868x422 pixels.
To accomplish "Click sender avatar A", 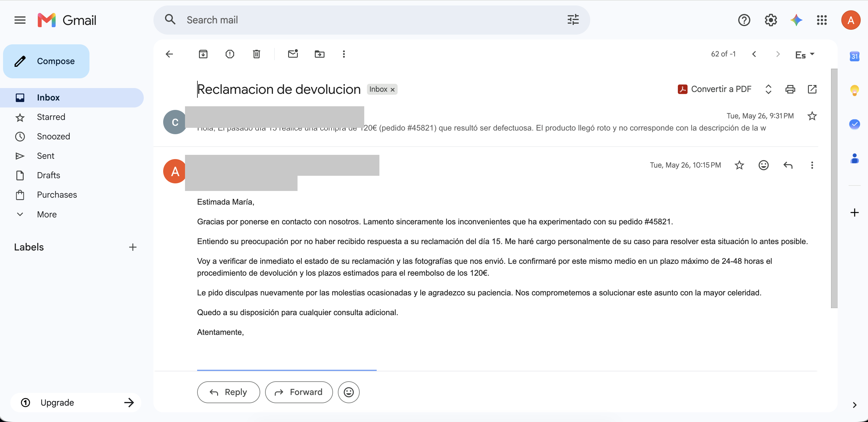I will click(175, 171).
